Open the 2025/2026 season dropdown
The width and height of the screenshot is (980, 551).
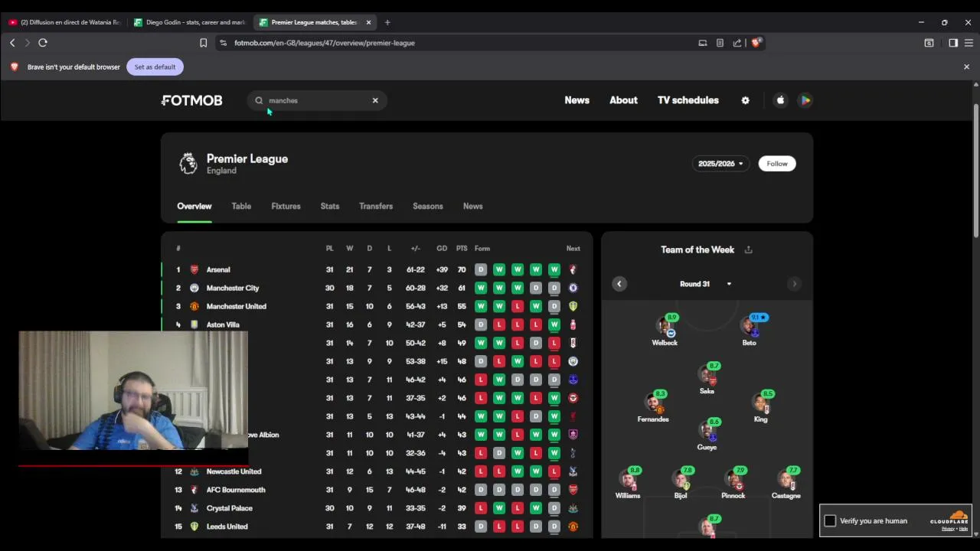coord(720,164)
